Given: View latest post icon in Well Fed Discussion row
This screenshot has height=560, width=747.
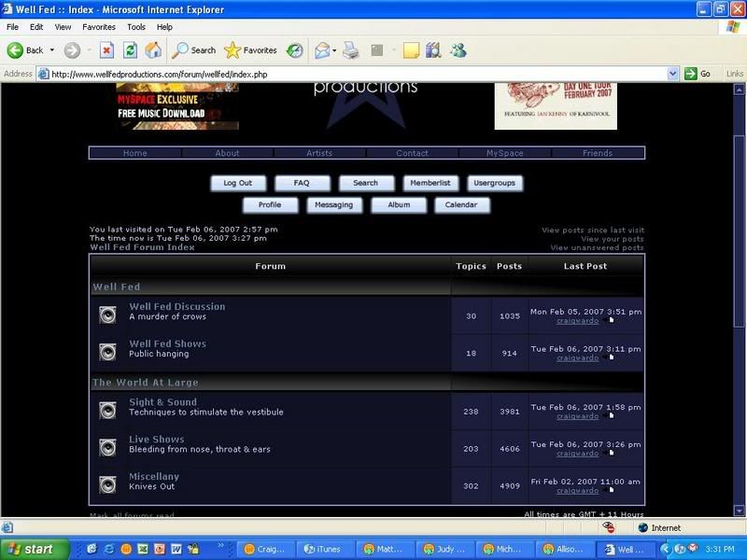Looking at the screenshot, I should pyautogui.click(x=609, y=320).
